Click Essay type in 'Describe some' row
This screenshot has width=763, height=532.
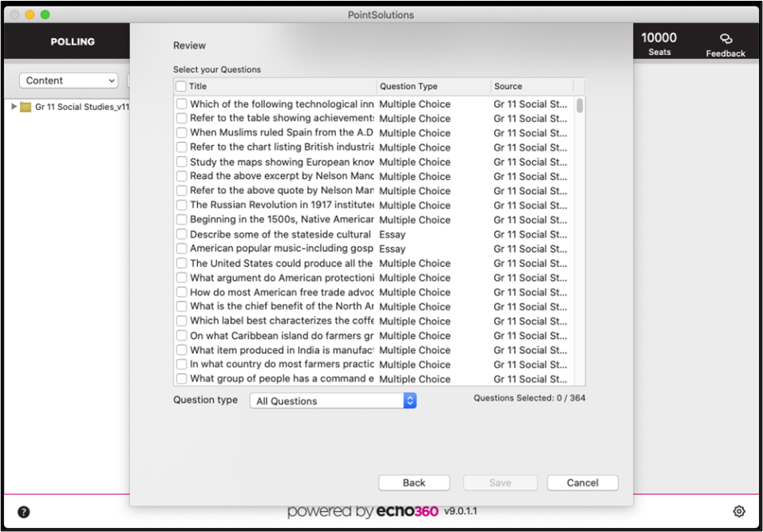(x=392, y=234)
